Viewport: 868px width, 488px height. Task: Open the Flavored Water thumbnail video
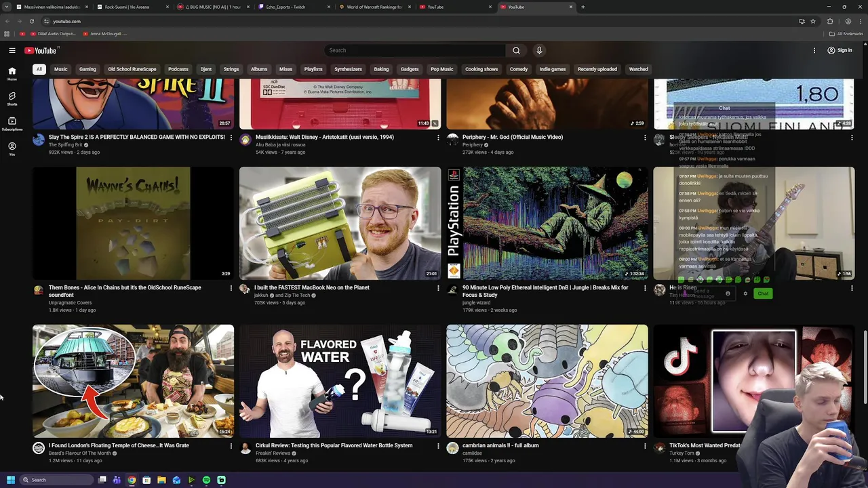340,381
